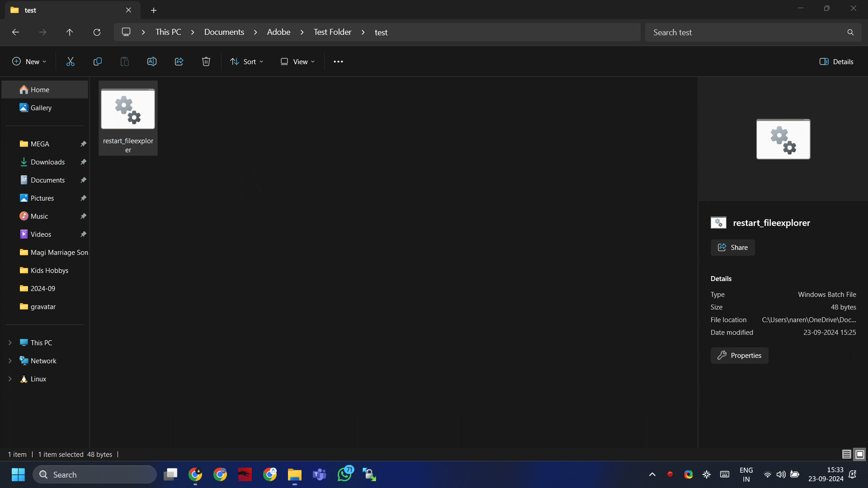Open the More options ellipsis menu
Screen dimensions: 868x488
pos(338,61)
